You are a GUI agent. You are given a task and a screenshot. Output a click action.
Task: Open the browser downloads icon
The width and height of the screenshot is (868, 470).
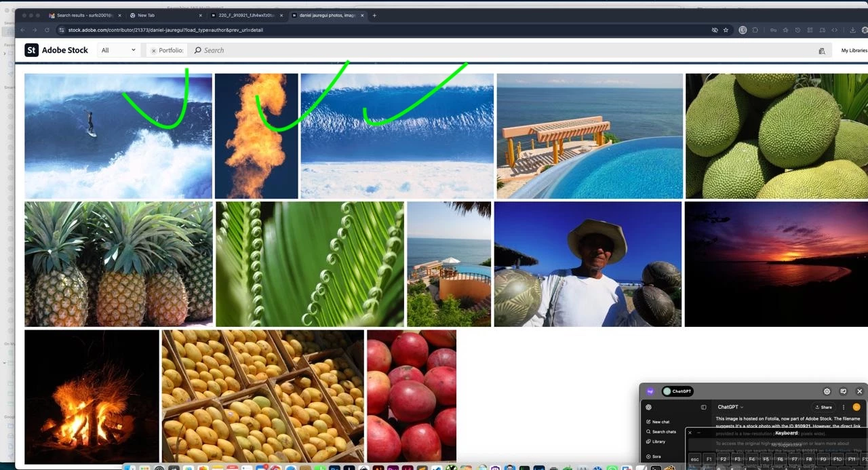click(x=853, y=30)
